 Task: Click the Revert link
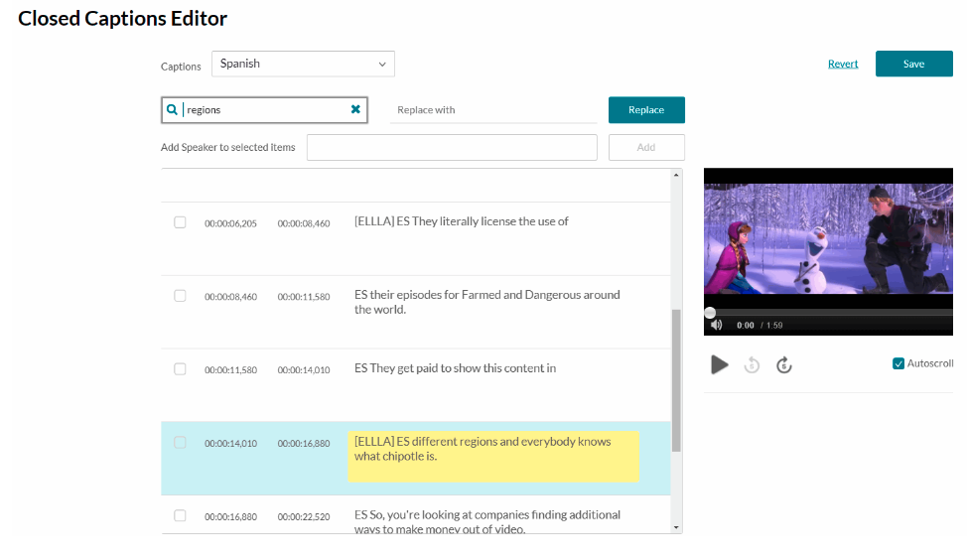click(x=843, y=64)
